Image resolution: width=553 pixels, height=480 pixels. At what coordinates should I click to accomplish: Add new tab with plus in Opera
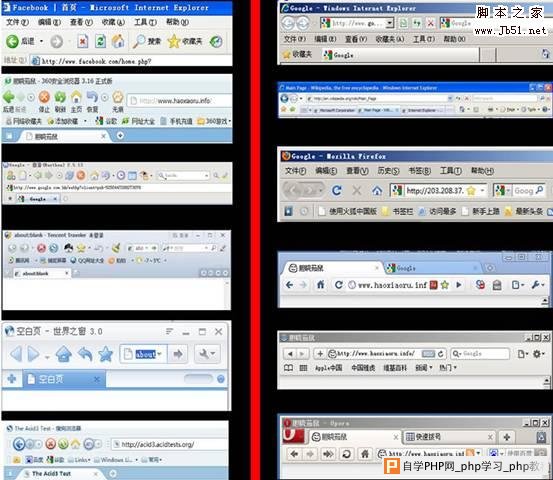[507, 437]
